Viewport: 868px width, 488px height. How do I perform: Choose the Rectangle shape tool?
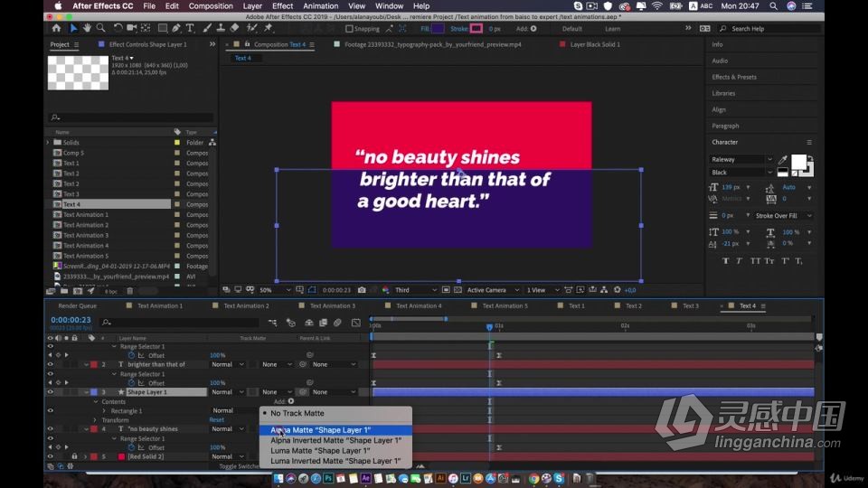tap(163, 28)
